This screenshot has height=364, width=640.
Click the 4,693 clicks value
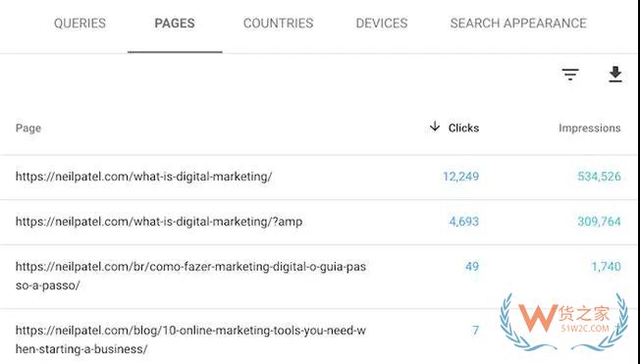(x=464, y=222)
